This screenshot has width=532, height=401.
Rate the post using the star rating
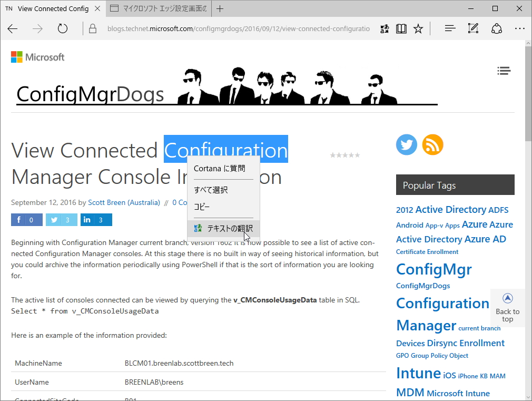pos(345,155)
